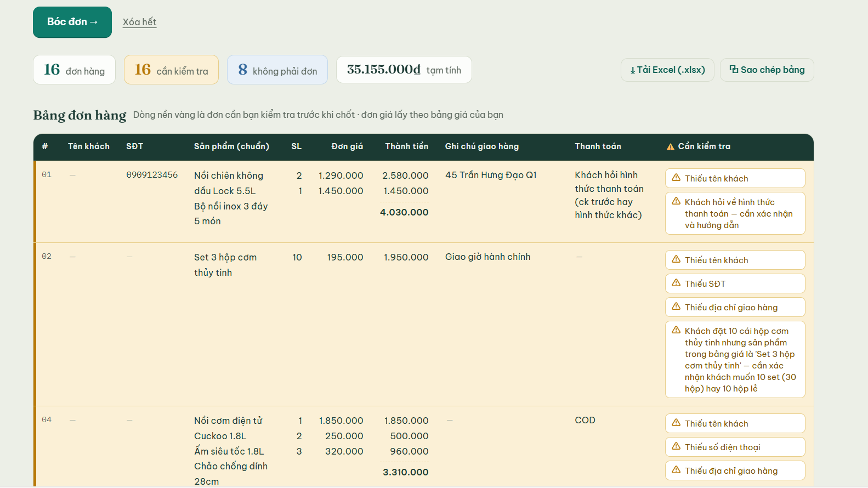This screenshot has height=488, width=868.
Task: Click the SĐT column header
Action: pos(134,146)
